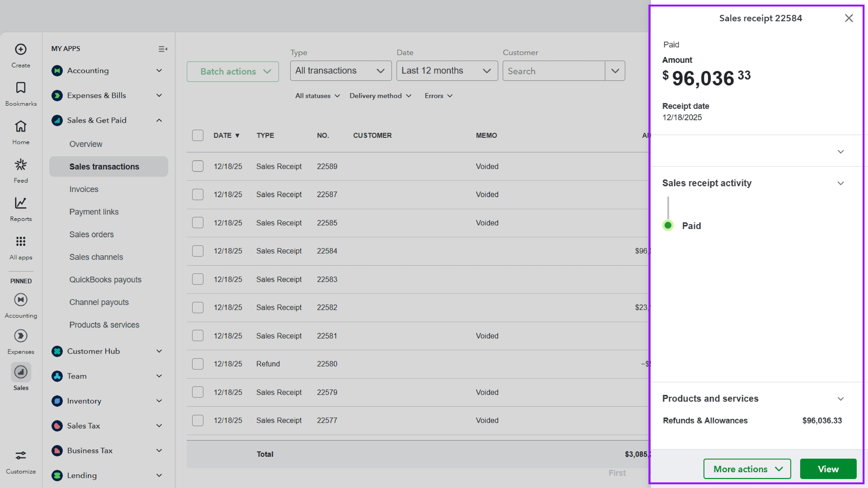Viewport: 868px width, 488px height.
Task: Open the Bookmarks icon
Action: (x=21, y=88)
